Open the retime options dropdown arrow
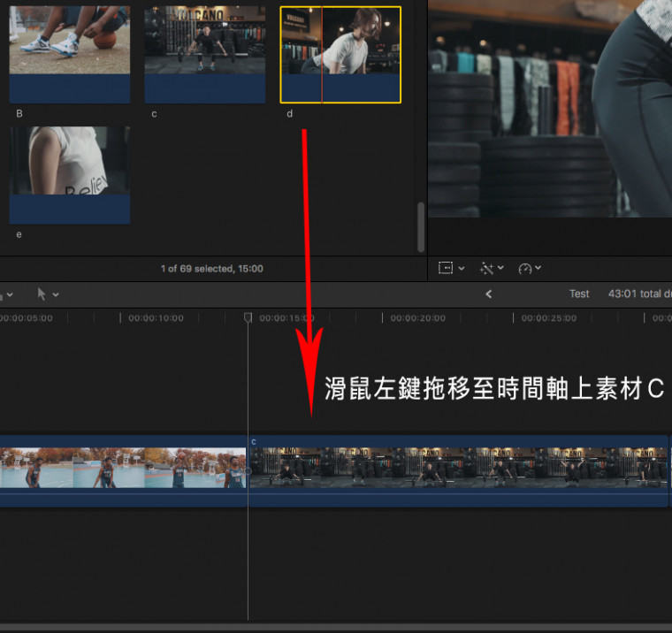The height and width of the screenshot is (633, 672). coord(538,268)
